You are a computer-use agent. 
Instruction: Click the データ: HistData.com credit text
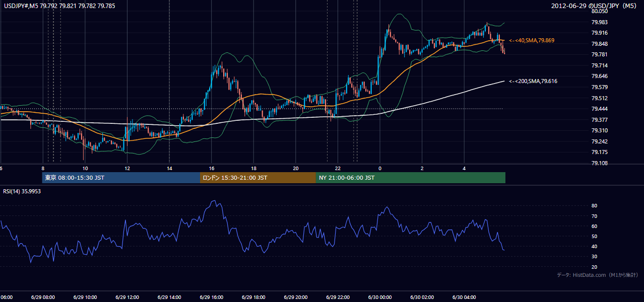(598, 275)
